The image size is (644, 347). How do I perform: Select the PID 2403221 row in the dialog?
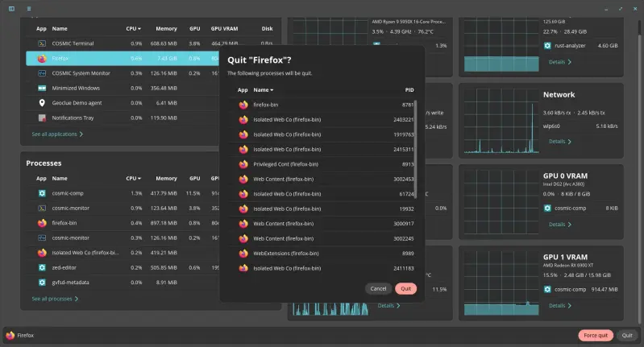(322, 120)
